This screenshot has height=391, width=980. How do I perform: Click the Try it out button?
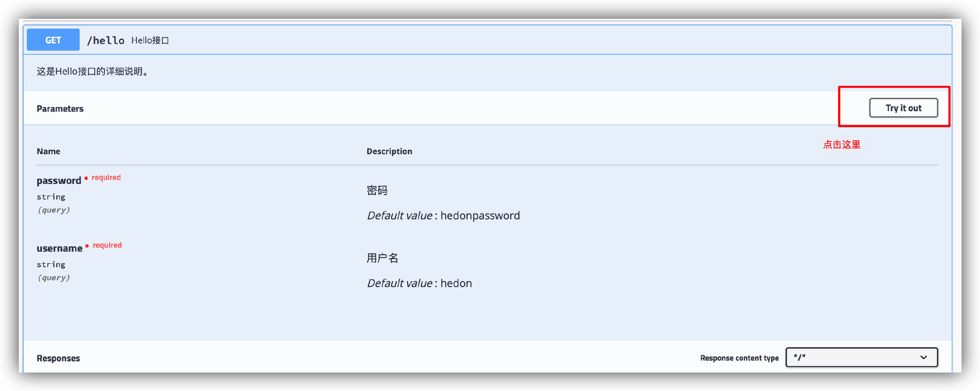[x=904, y=108]
